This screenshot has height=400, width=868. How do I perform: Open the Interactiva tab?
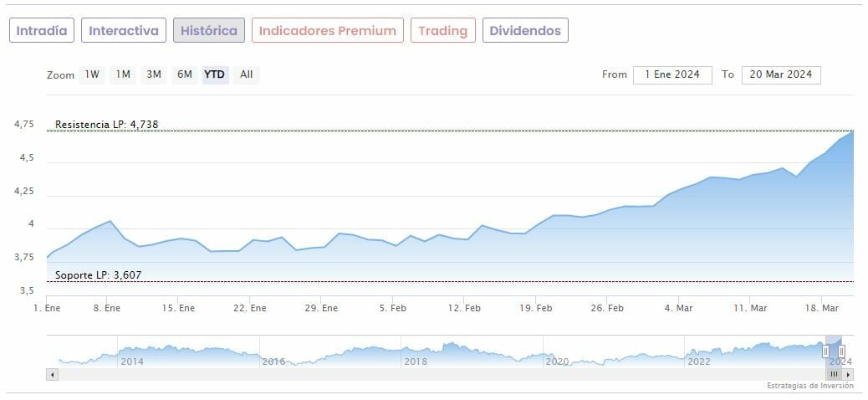pos(124,31)
